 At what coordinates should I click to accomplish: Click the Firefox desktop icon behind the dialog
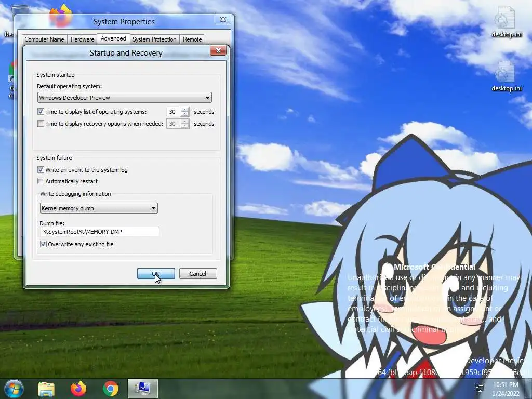click(x=60, y=15)
